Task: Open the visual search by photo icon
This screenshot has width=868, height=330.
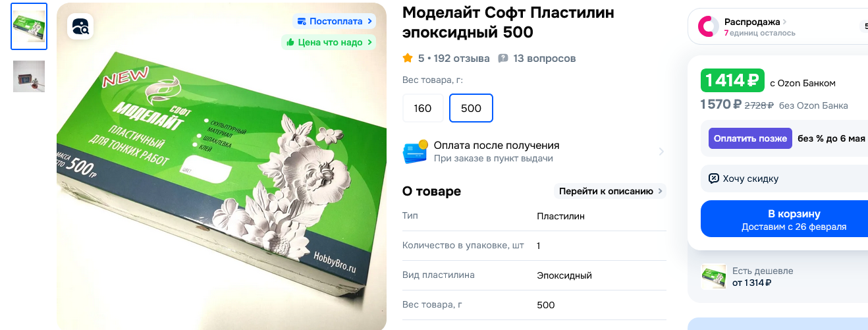Action: (x=80, y=26)
